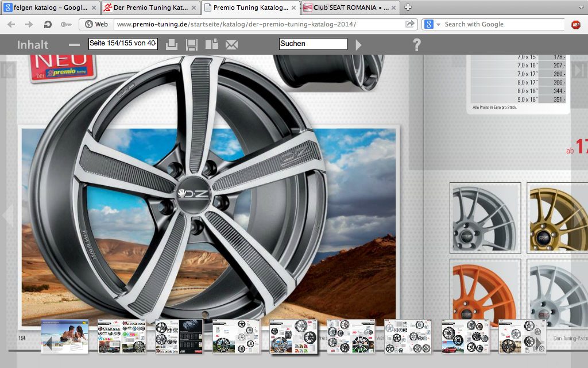Expand the tab list dropdown arrow
588x368 pixels.
[x=581, y=7]
